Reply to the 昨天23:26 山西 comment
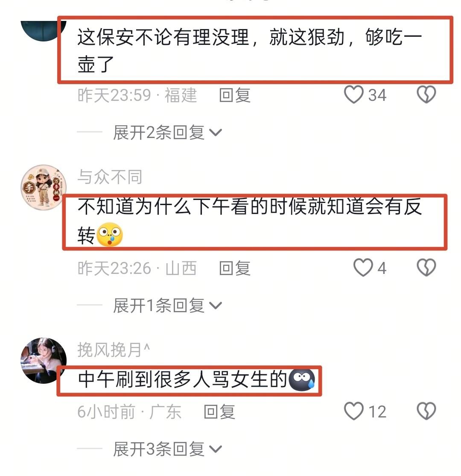The height and width of the screenshot is (476, 461). pyautogui.click(x=235, y=268)
